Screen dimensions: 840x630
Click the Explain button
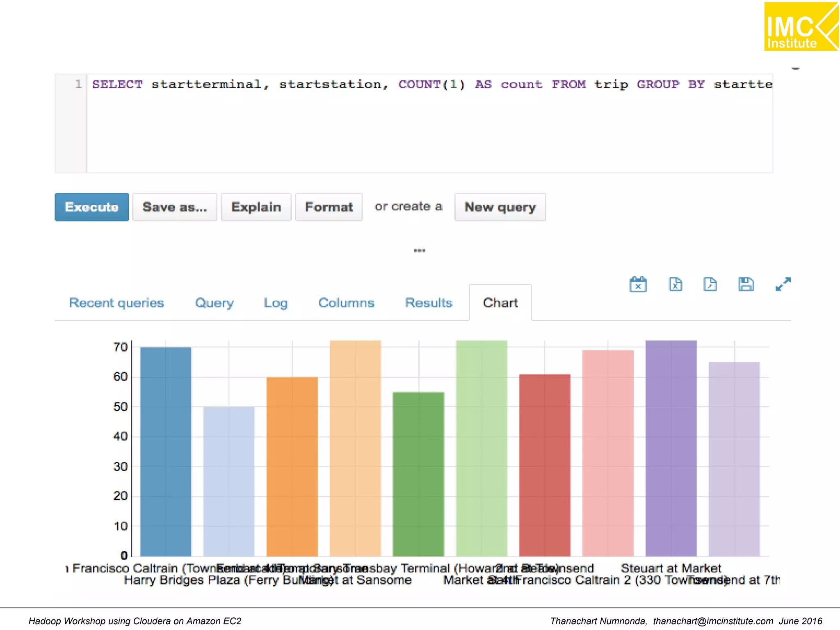pos(256,207)
